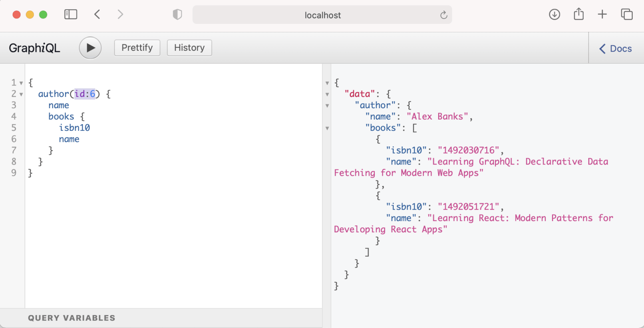644x328 pixels.
Task: Show the tab overview icon
Action: tap(626, 14)
